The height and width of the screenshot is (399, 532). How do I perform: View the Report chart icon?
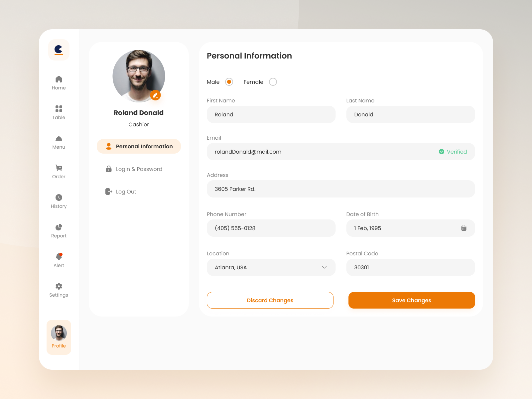(59, 227)
